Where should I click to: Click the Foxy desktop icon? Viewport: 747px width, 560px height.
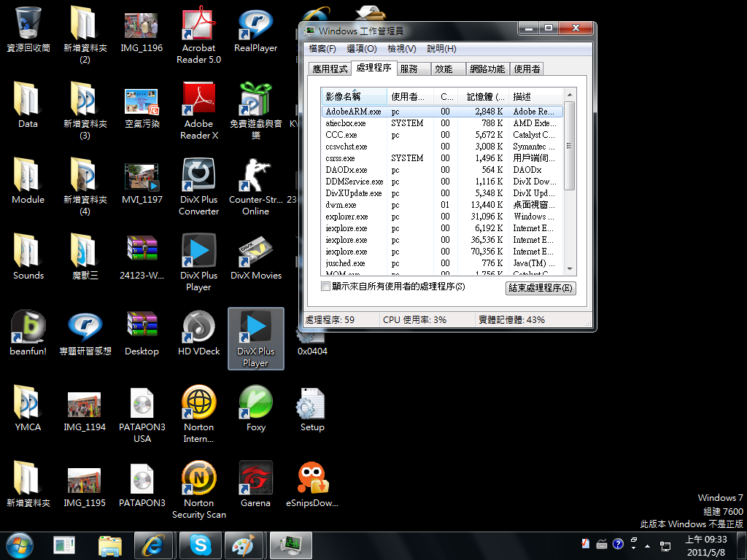[255, 403]
